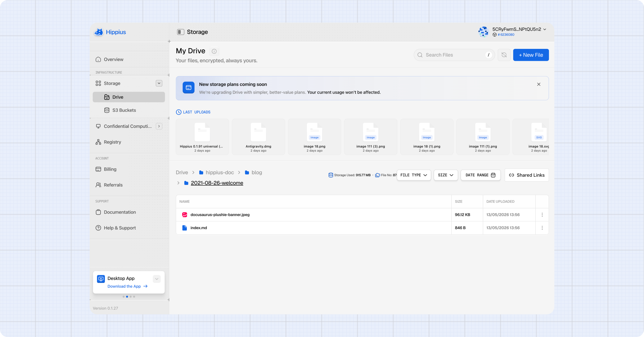Focus the Search Files field
Screen dimensions: 644x337
pos(454,55)
